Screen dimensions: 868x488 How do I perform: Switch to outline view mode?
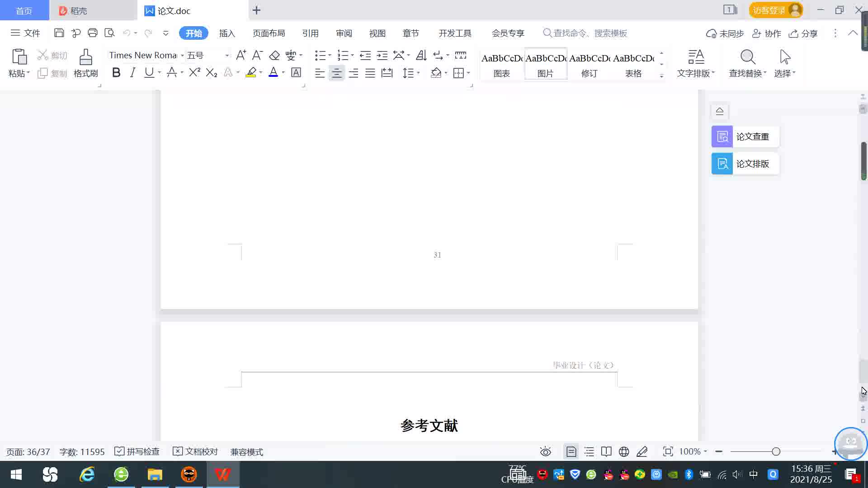[589, 452]
